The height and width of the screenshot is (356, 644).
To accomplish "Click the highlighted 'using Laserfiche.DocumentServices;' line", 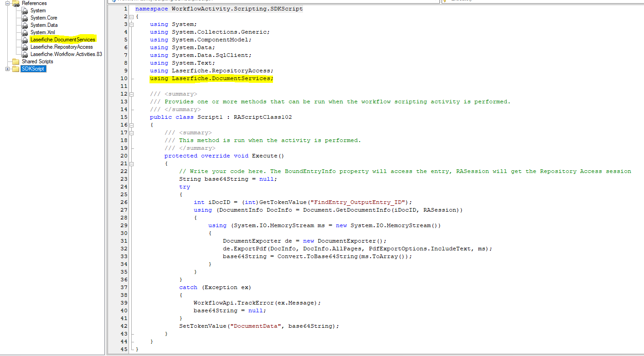I will click(211, 78).
